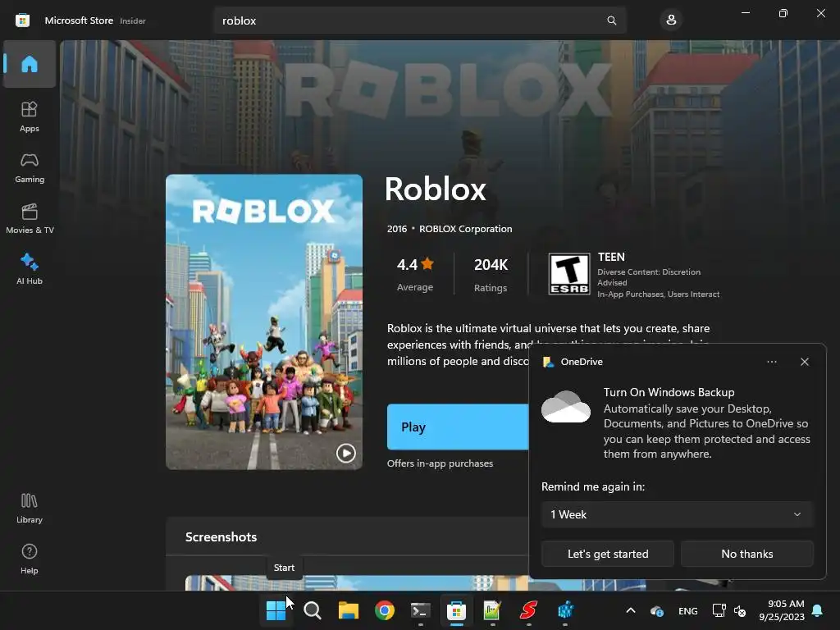Click No thanks button
The width and height of the screenshot is (840, 630).
point(746,554)
